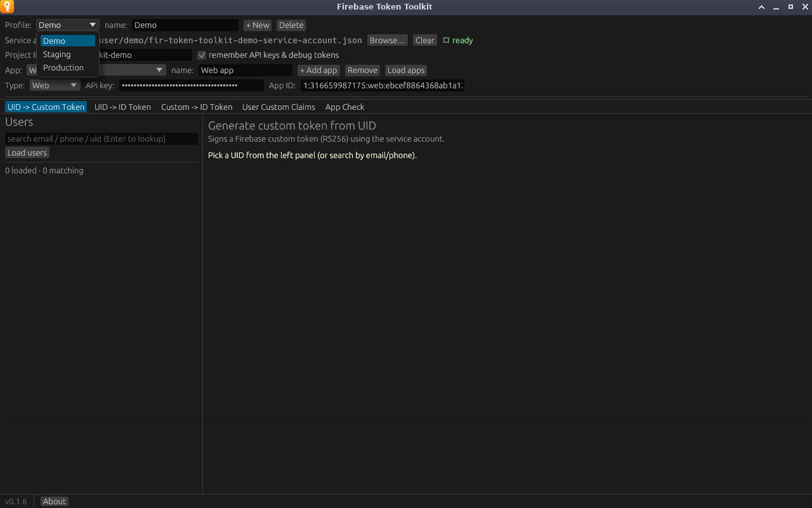Open the App Check tab
The image size is (812, 508).
coord(344,107)
